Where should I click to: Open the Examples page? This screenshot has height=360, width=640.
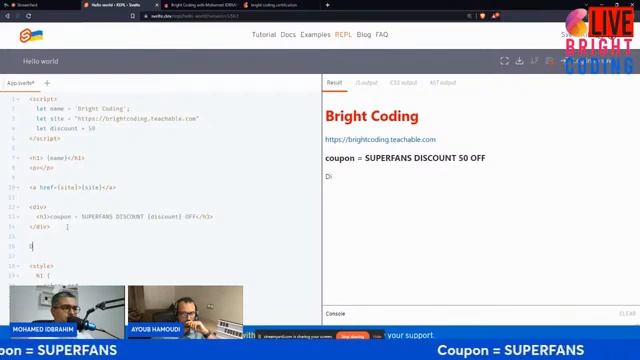(x=315, y=35)
